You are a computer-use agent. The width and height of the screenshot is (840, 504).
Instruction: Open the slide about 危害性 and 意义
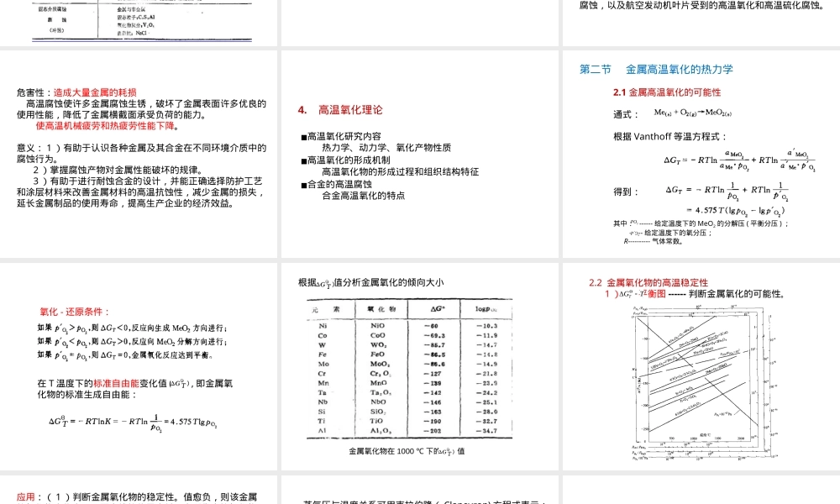[x=139, y=155]
